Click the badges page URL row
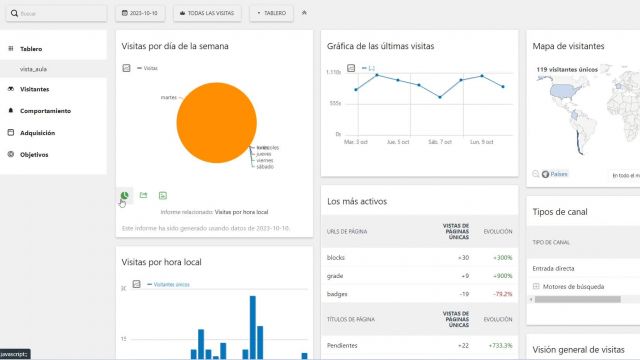 pos(420,294)
